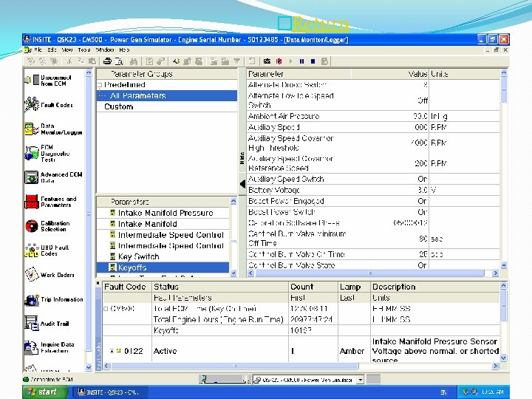Open the Audit Trail icon
This screenshot has height=399, width=532.
[31, 324]
